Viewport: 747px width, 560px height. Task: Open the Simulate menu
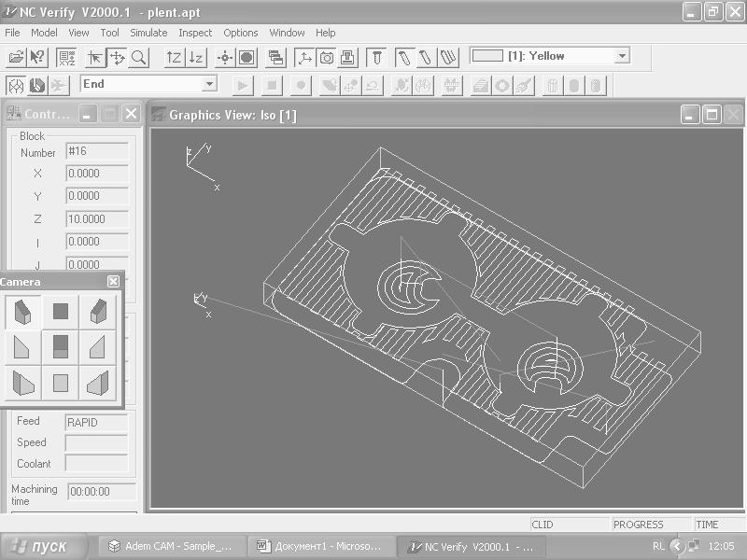click(x=148, y=33)
